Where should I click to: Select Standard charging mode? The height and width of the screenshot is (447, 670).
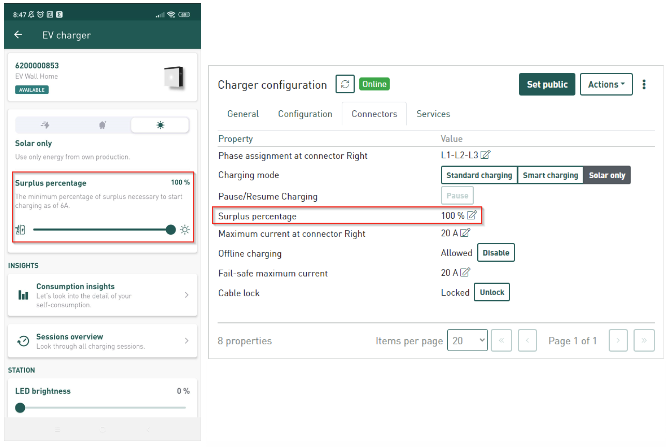(479, 175)
